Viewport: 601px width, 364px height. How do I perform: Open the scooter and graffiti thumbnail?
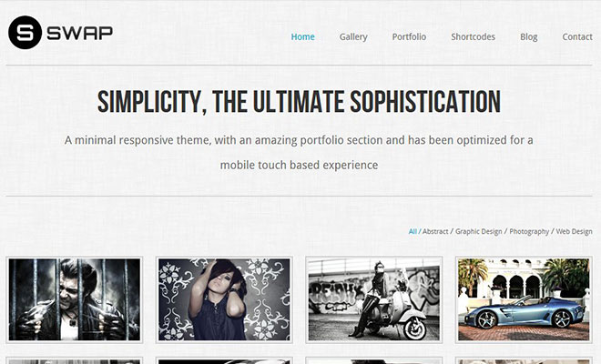pyautogui.click(x=374, y=299)
